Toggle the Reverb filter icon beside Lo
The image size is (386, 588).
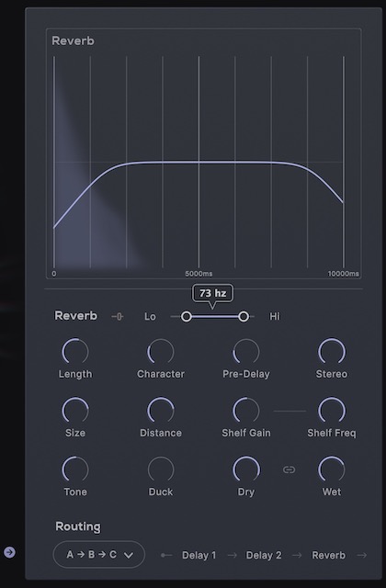118,317
